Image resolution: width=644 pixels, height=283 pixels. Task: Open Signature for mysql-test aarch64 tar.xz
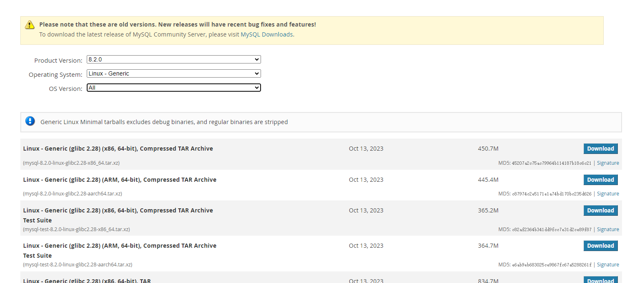[x=608, y=265]
